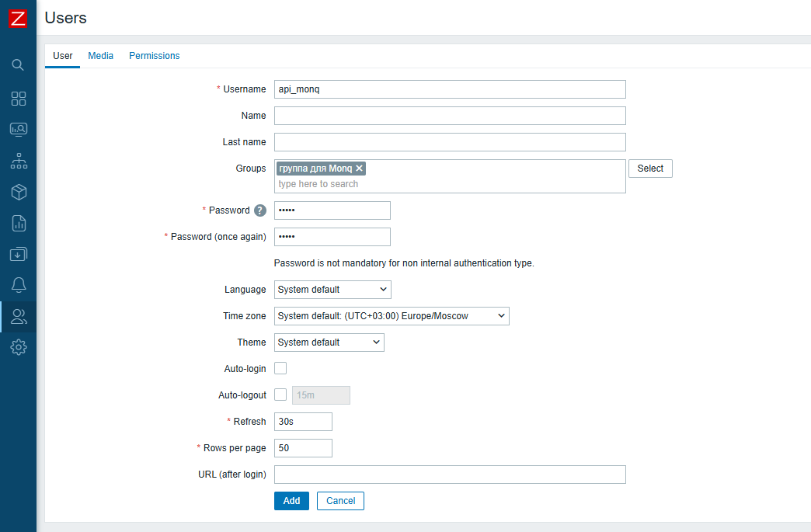Click the Select button next to Groups
This screenshot has height=532, width=811.
650,169
